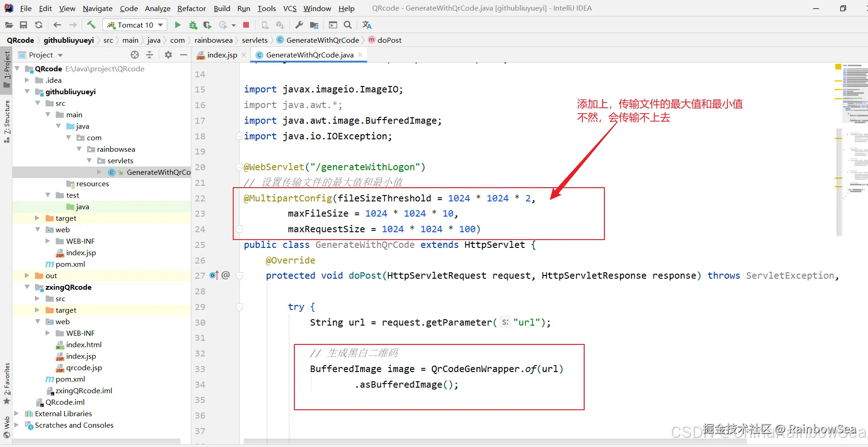Expand External Libraries node

(17, 413)
